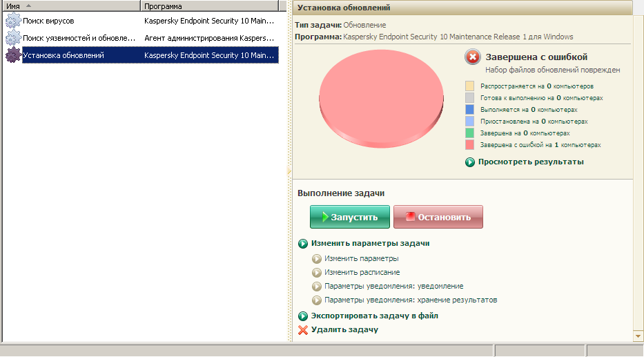The height and width of the screenshot is (357, 644).
Task: Open Экспортировать задачу в файл link
Action: coord(375,316)
